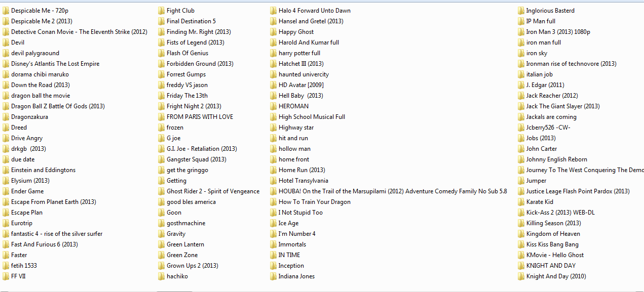644x292 pixels.
Task: Click the "fetih 1533" folder name
Action: (24, 266)
